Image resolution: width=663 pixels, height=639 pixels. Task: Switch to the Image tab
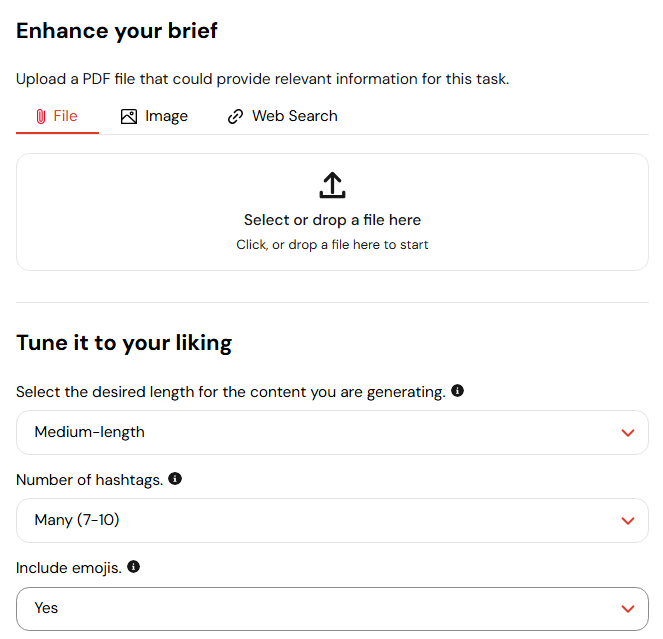pos(154,116)
